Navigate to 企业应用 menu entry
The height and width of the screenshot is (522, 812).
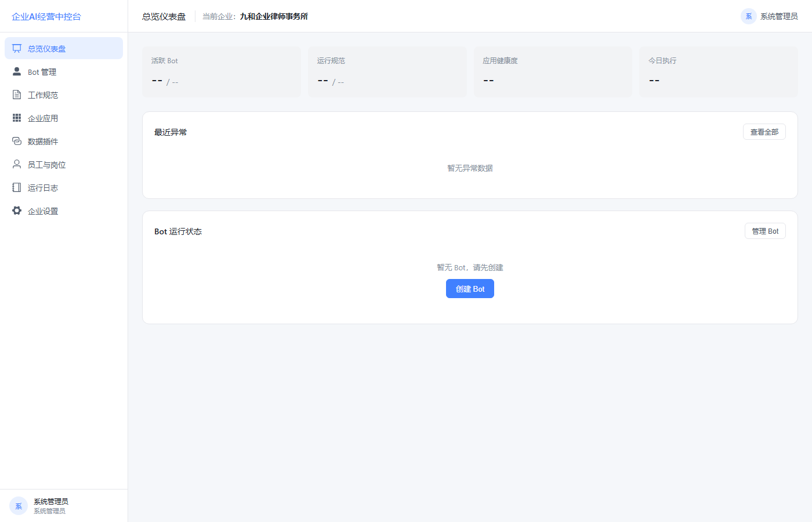pyautogui.click(x=64, y=118)
